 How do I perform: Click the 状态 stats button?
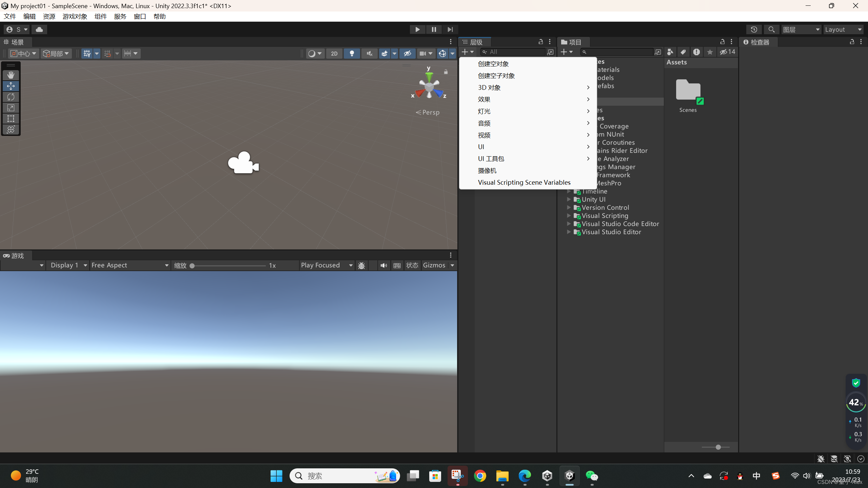click(412, 265)
